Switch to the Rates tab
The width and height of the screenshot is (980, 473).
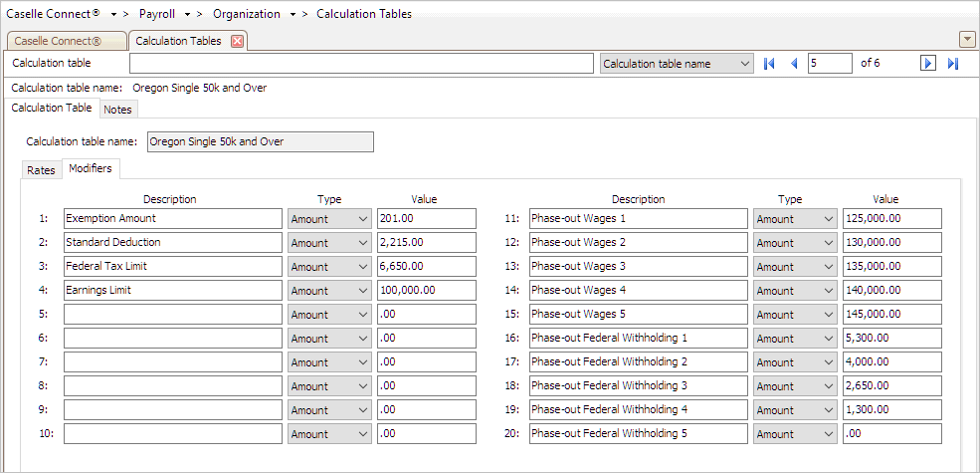[41, 170]
